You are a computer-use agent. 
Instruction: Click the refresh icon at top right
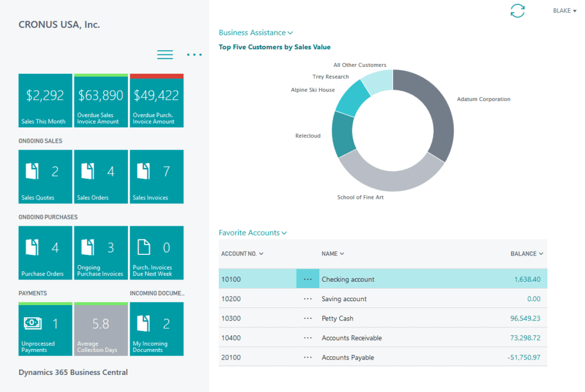tap(517, 11)
